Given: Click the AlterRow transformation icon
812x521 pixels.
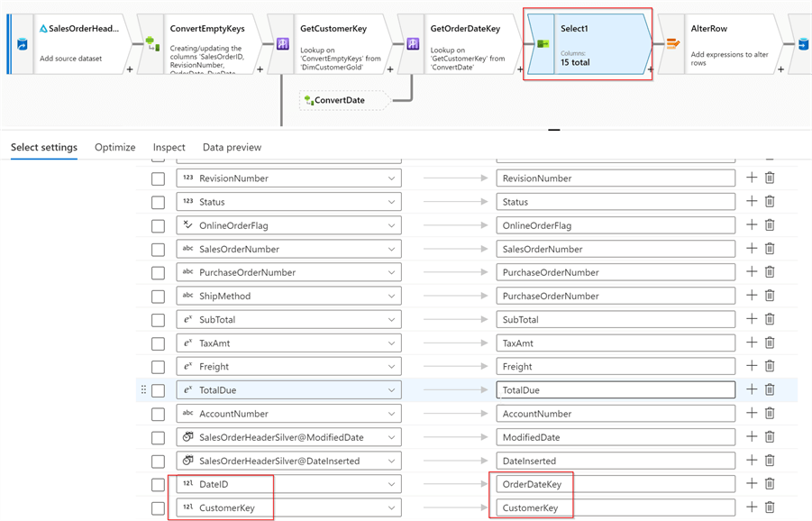Looking at the screenshot, I should click(x=672, y=44).
